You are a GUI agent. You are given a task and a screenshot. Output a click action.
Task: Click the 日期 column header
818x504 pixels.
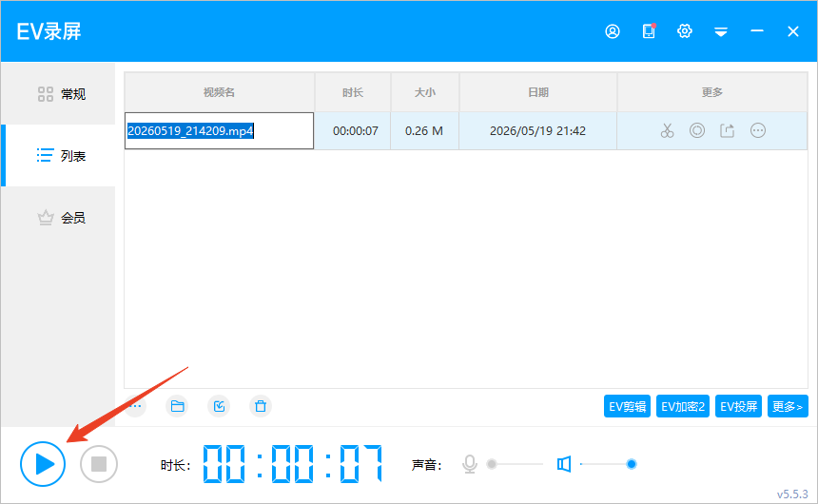coord(537,92)
